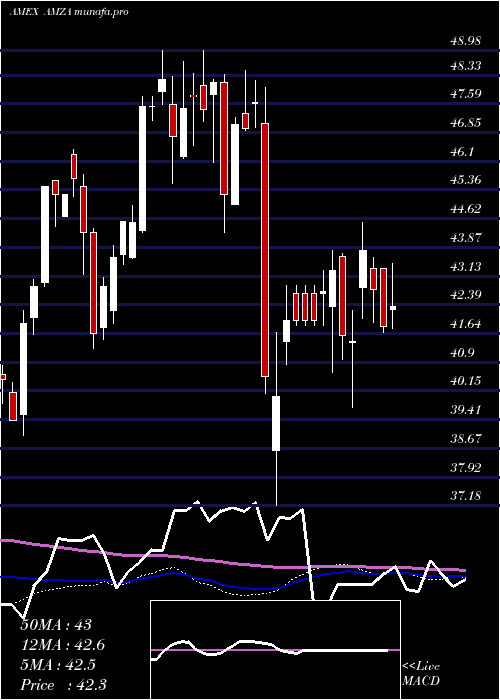
Task: Click the 47.59 price axis label
Action: (465, 94)
